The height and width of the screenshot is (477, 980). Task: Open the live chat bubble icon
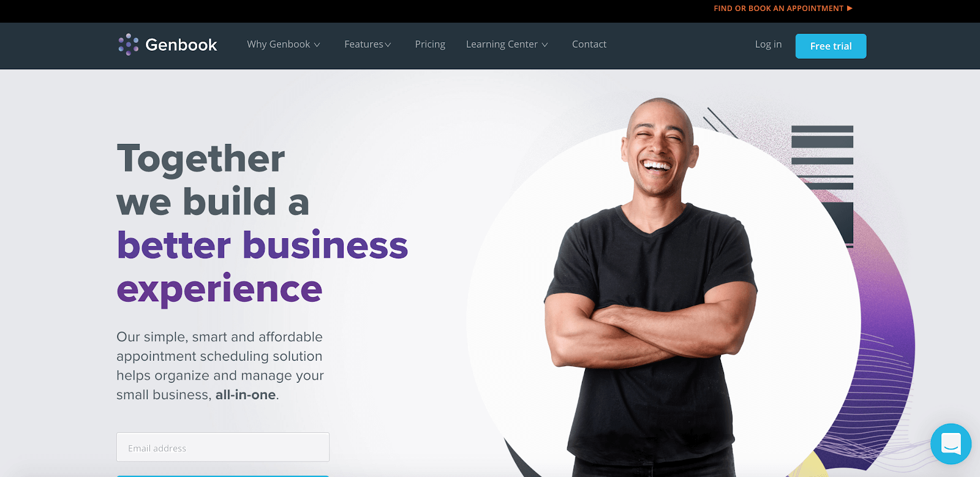[x=951, y=444]
